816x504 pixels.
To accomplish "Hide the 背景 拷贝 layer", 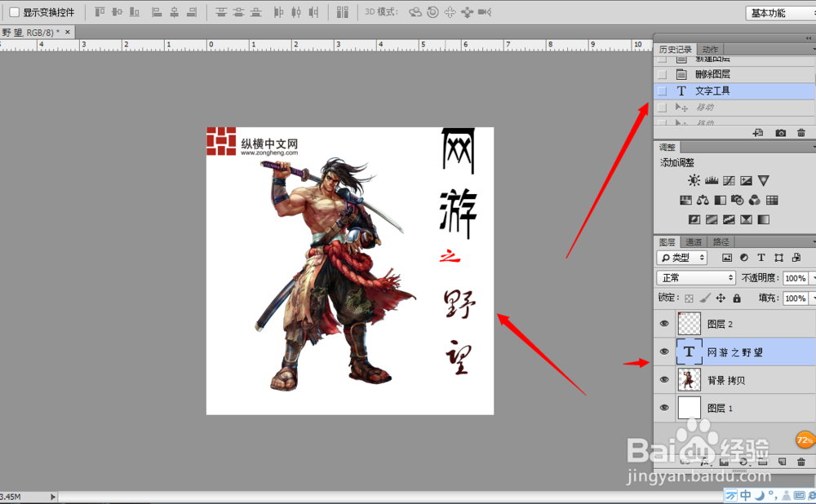I will point(664,380).
